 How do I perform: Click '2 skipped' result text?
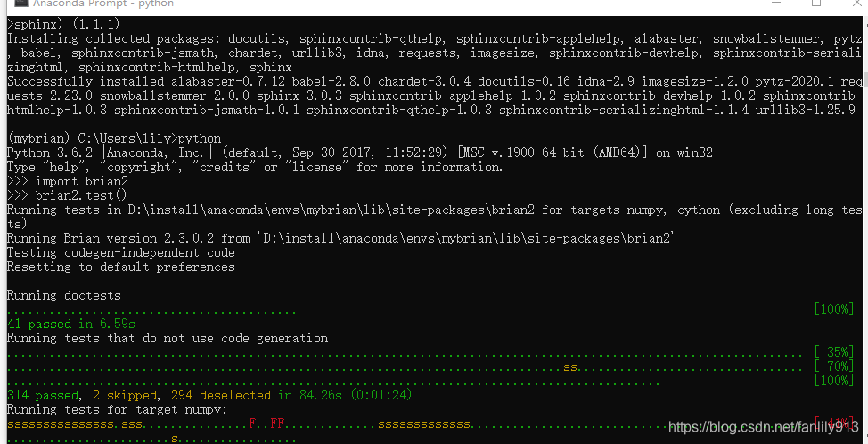(125, 395)
